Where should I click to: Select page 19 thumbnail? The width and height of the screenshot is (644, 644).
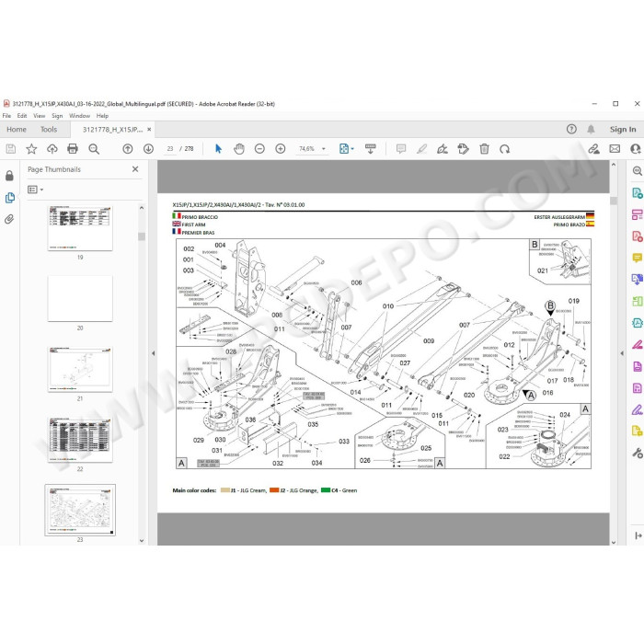pos(80,228)
